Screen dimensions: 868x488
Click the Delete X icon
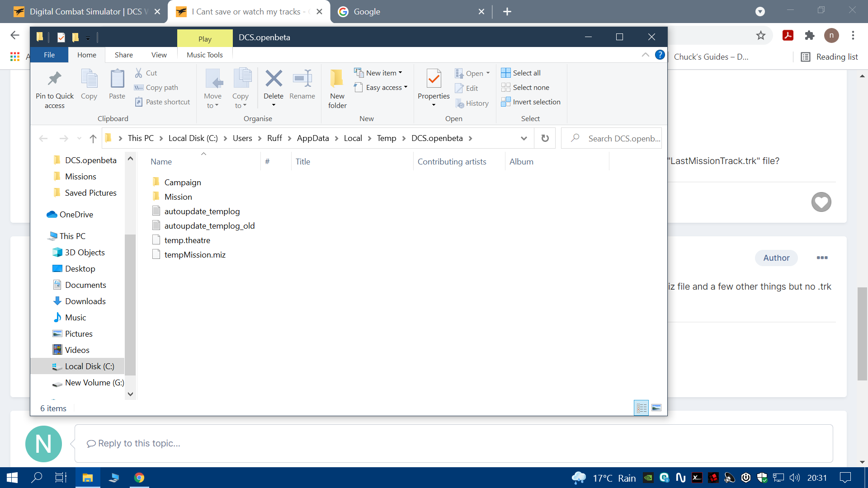274,79
